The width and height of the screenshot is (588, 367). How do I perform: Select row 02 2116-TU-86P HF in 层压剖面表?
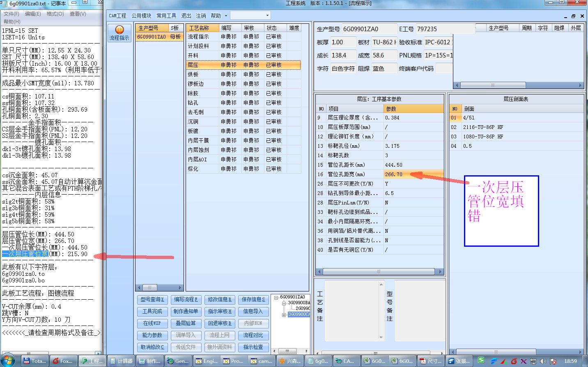click(516, 127)
